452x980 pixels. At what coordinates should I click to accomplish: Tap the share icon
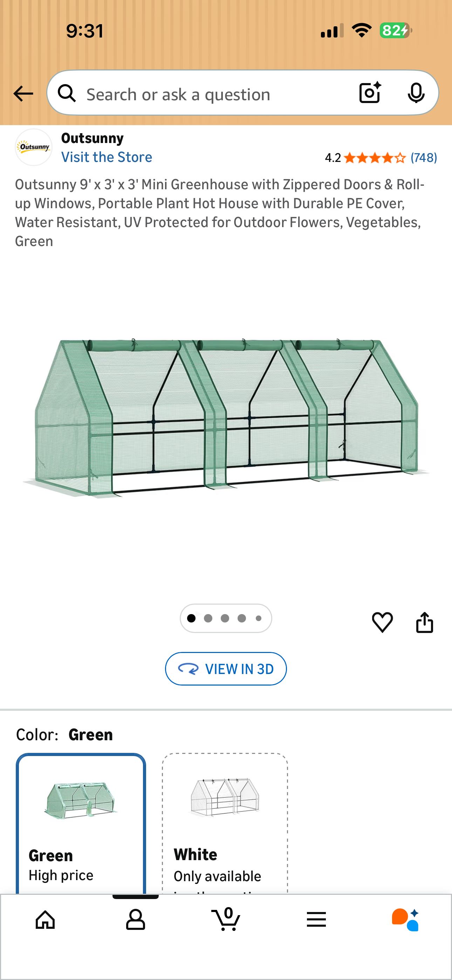[425, 622]
